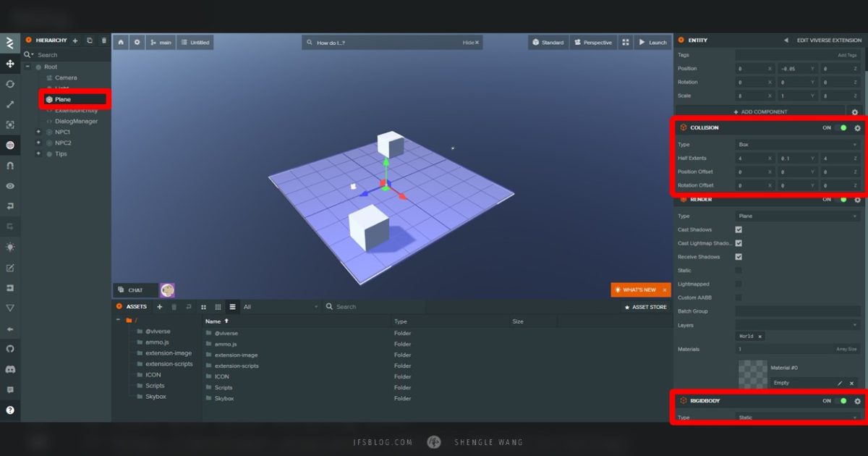Click the Home icon in the top toolbar
Image resolution: width=868 pixels, height=456 pixels.
(x=121, y=42)
